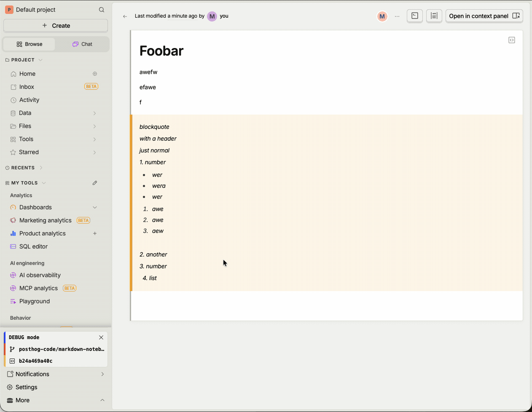Collapse the PROJECT section chevron
Viewport: 532px width, 412px height.
40,60
